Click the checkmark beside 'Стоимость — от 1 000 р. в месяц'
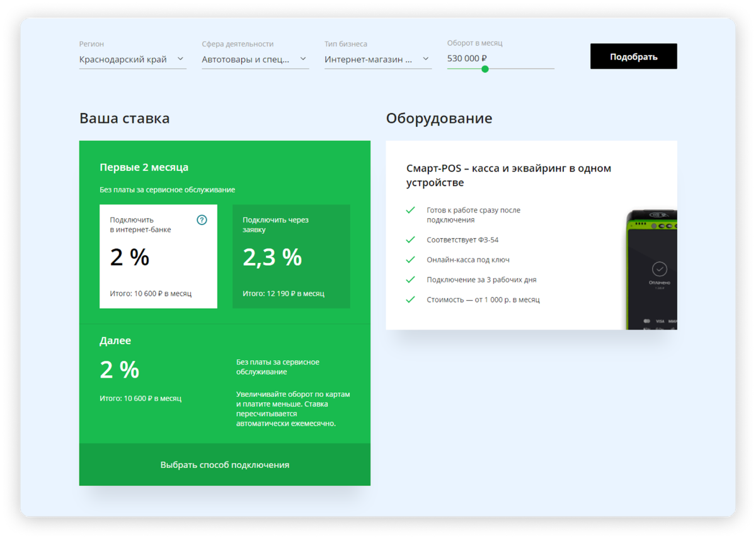 [x=410, y=299]
